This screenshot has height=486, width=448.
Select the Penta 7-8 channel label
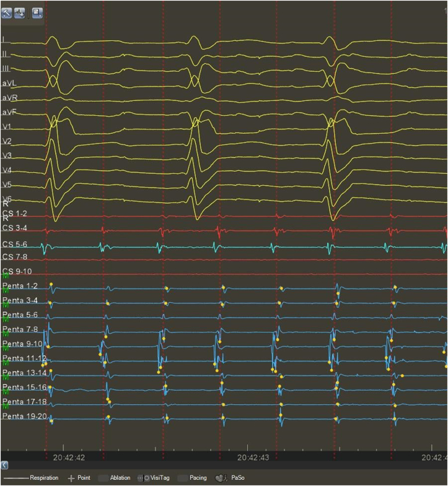point(20,329)
